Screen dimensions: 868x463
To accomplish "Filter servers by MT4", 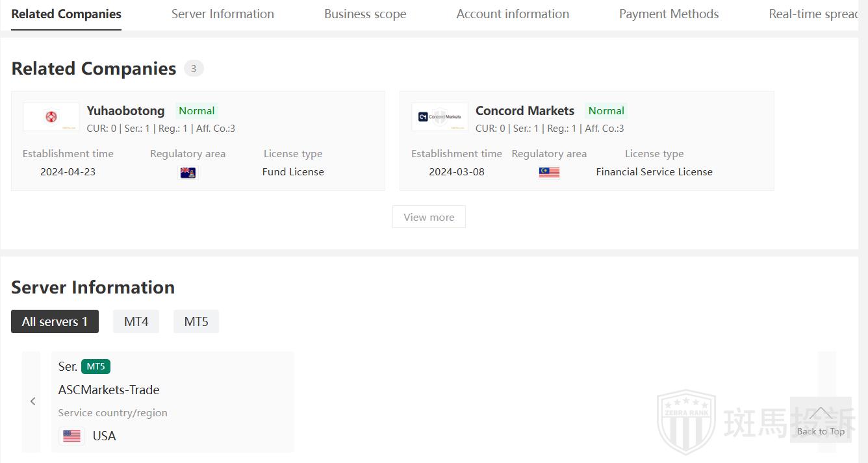I will click(136, 321).
